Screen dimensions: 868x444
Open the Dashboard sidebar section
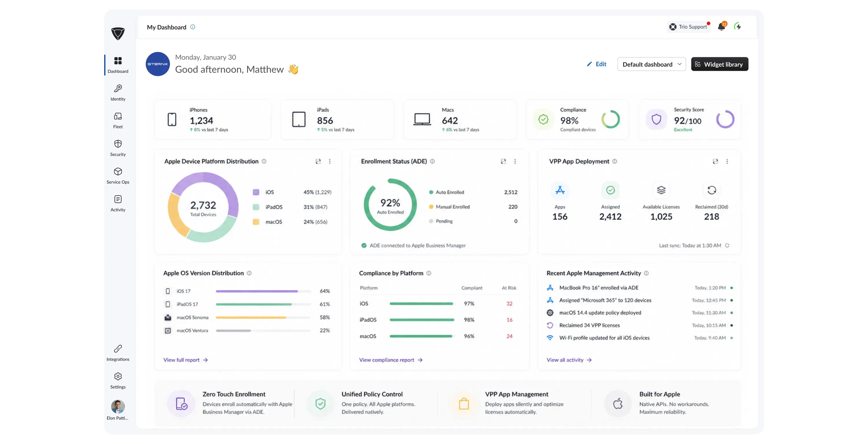click(x=118, y=65)
